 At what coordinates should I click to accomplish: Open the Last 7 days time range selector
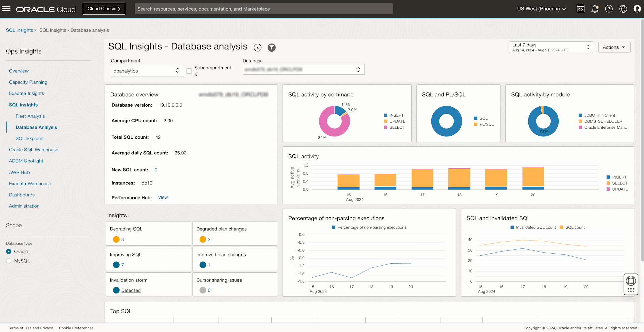coord(550,47)
